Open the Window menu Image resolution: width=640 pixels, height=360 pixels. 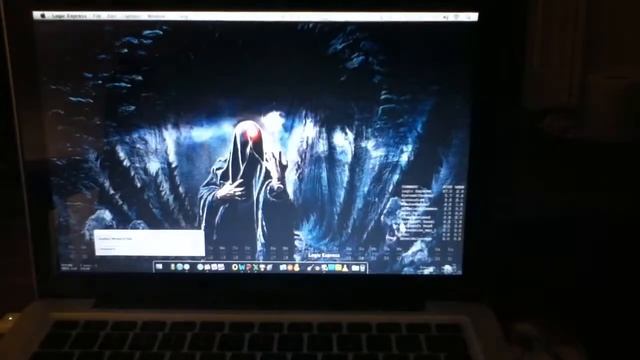point(156,16)
